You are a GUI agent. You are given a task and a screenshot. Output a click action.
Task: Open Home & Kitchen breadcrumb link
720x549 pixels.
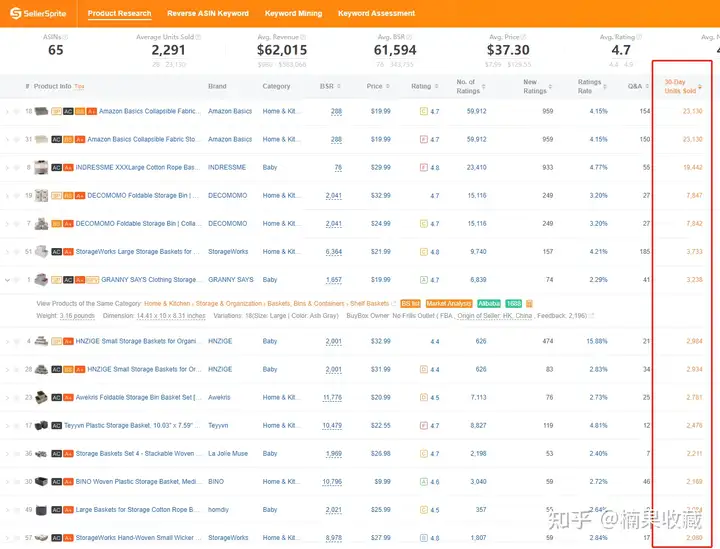167,303
